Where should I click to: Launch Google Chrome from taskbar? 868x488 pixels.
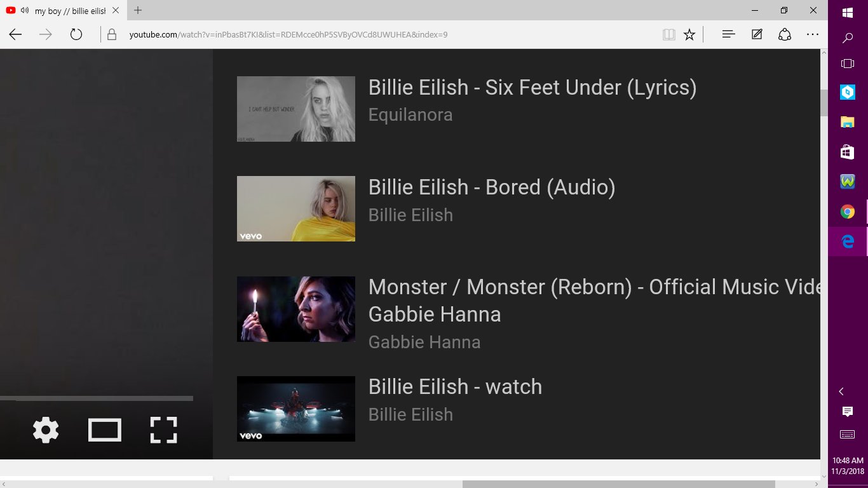click(x=848, y=212)
